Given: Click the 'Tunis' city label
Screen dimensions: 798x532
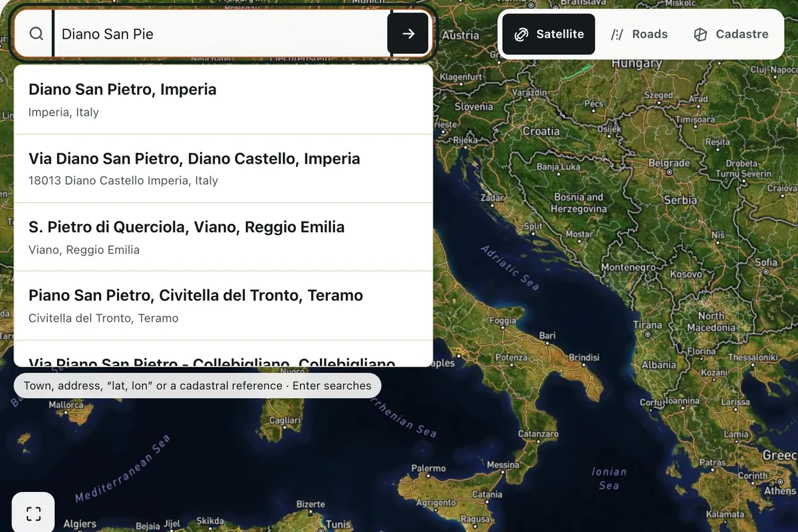Looking at the screenshot, I should (338, 525).
